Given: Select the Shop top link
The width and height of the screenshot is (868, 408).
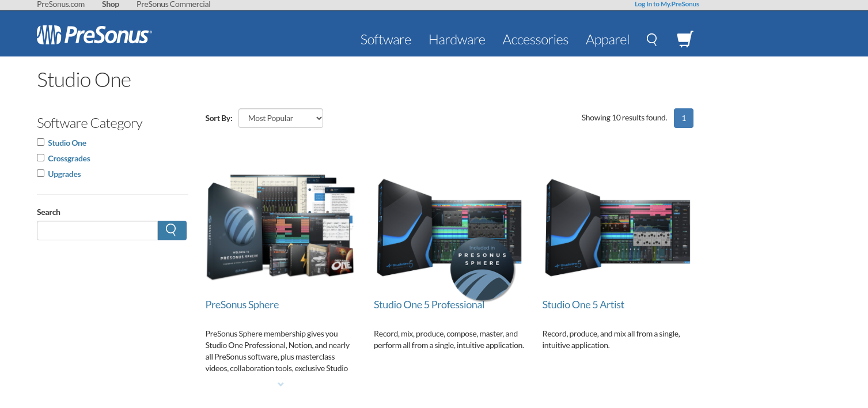Looking at the screenshot, I should [x=111, y=4].
